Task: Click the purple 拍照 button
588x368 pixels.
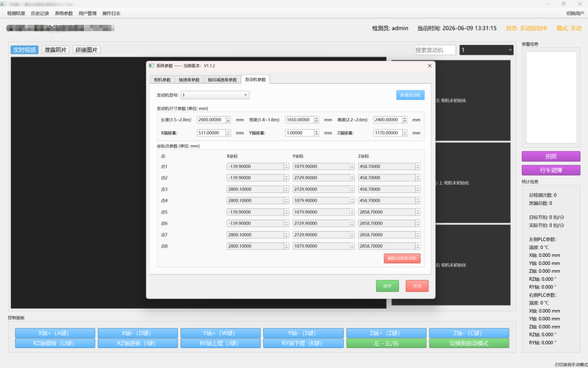Action: tap(551, 156)
